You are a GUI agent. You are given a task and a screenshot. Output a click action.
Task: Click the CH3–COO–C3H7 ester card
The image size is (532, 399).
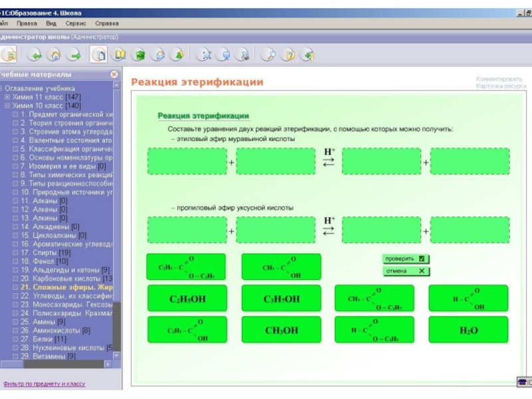374,299
